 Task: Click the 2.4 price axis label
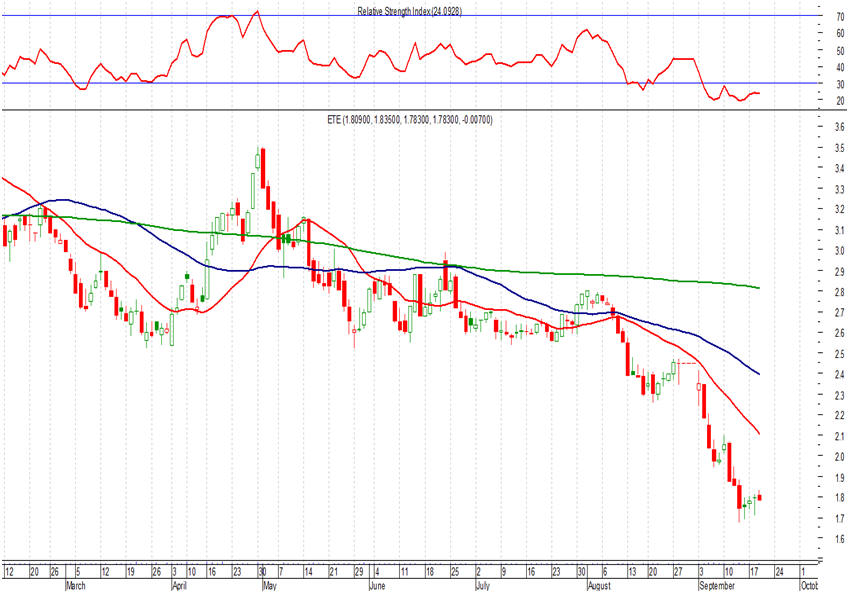point(839,374)
